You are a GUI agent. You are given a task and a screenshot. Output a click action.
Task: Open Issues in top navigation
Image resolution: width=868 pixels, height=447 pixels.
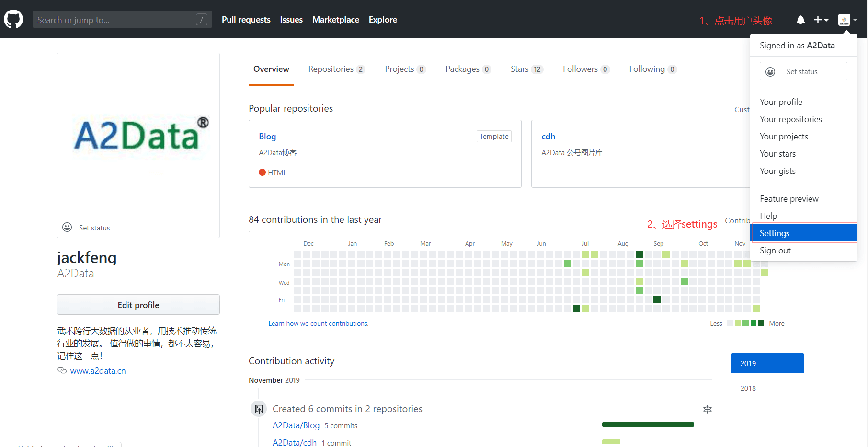291,20
